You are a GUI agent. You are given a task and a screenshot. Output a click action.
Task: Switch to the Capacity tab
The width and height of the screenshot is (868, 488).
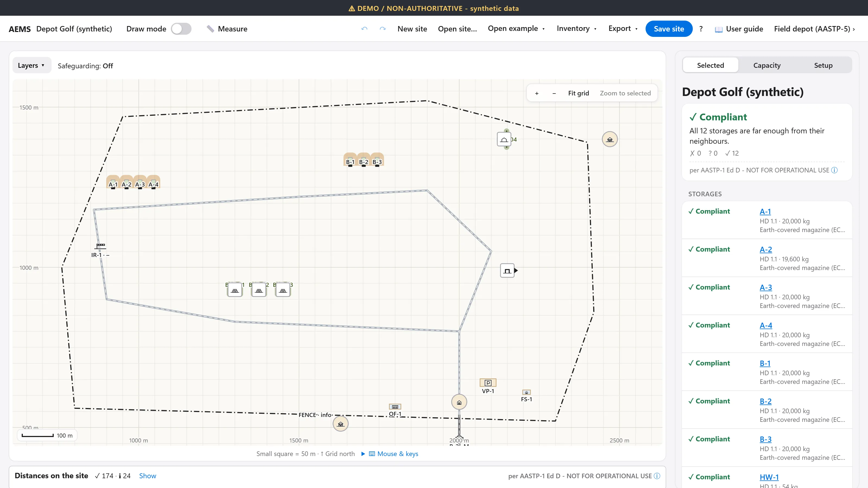click(x=767, y=65)
